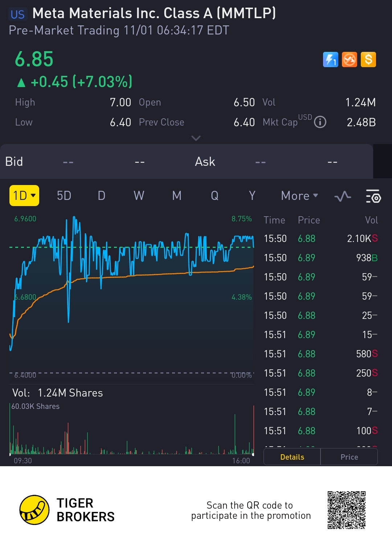This screenshot has height=554, width=392.
Task: Open the chart indicators waveform icon
Action: tap(343, 196)
